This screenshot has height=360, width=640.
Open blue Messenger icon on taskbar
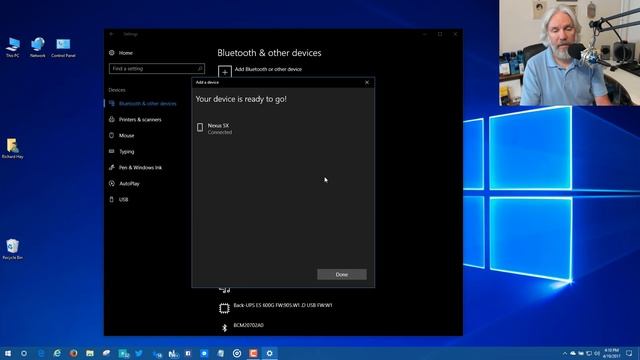[x=204, y=353]
